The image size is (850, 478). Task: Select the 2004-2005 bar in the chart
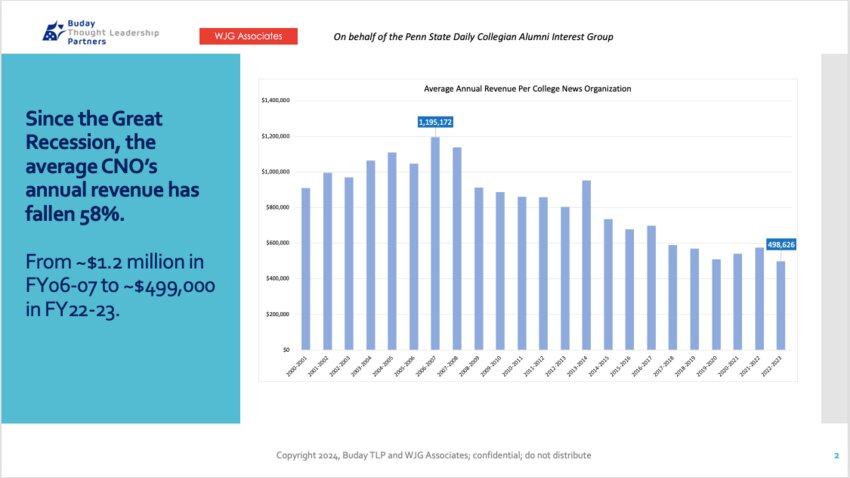(392, 251)
